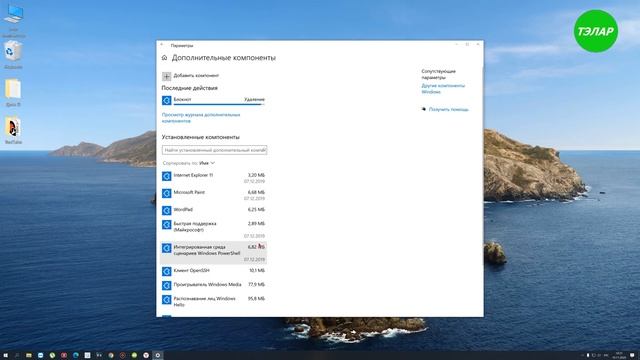Click the Windows PowerShell ISE component icon

pyautogui.click(x=167, y=248)
